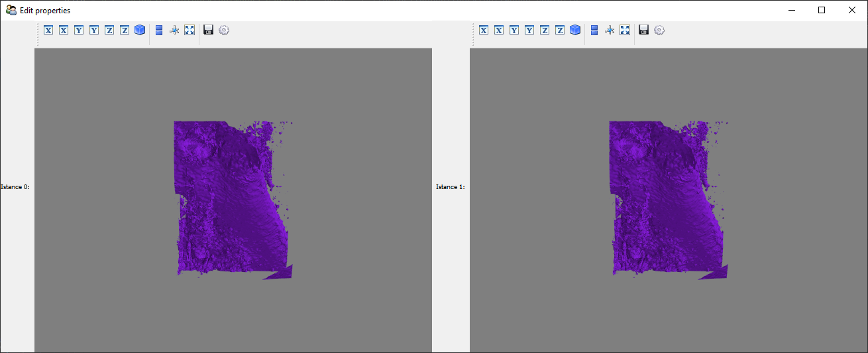
Task: Click the Edit properties title bar icon
Action: [x=11, y=10]
